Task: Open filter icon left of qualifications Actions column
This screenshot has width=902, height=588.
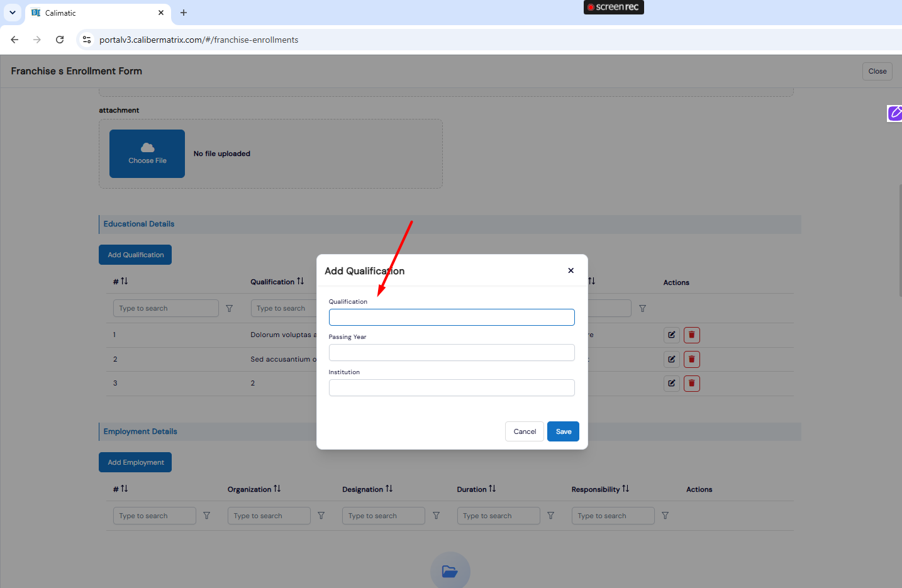Action: click(642, 308)
